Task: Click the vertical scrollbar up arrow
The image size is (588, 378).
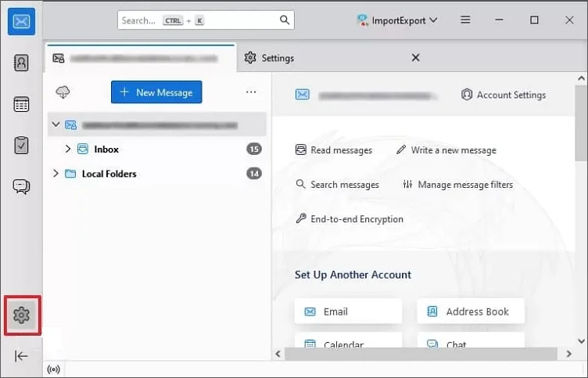Action: (581, 78)
